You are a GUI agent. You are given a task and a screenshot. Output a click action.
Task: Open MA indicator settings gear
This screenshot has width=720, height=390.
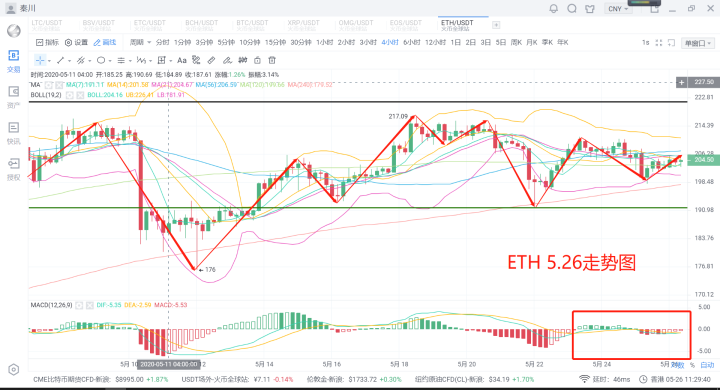click(49, 85)
